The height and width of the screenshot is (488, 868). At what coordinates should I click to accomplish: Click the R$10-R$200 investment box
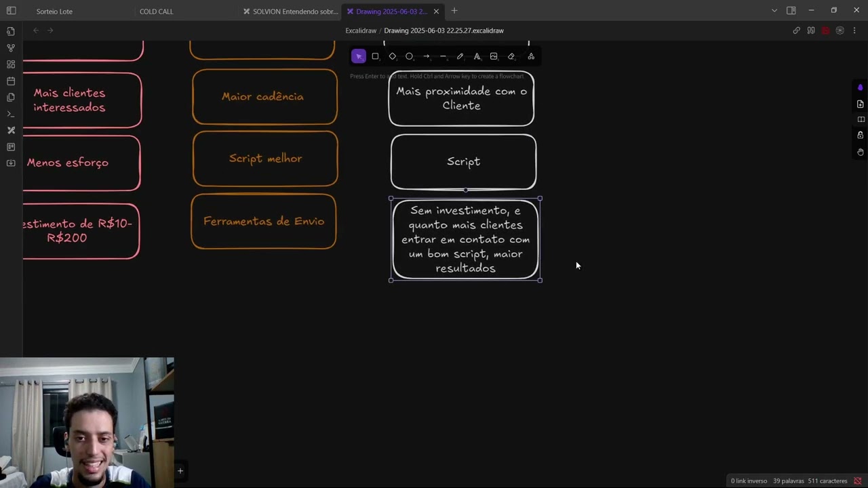[x=81, y=231]
